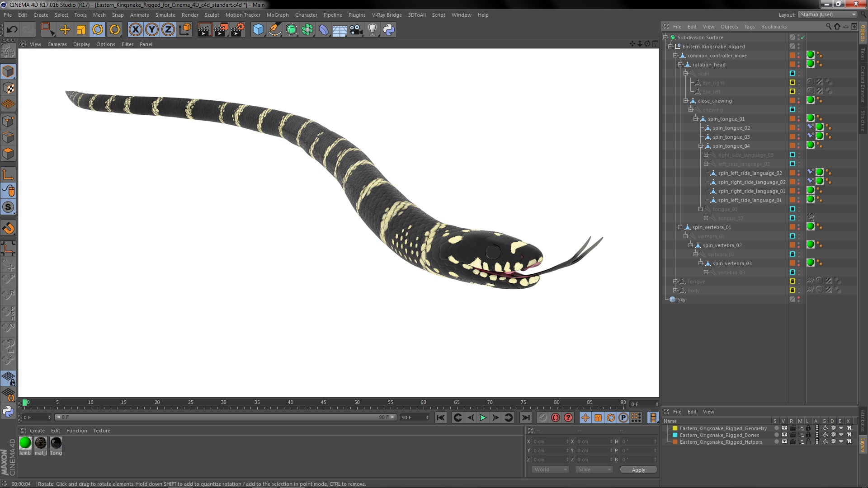
Task: Enable Polygons mode in left palette
Action: (x=8, y=154)
